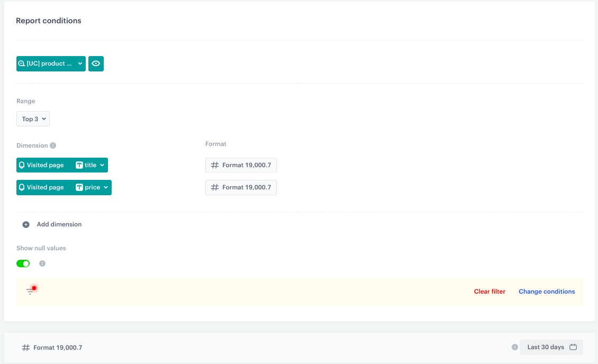The image size is (598, 364).
Task: Click the info icon left of Last 30 days
Action: [514, 347]
